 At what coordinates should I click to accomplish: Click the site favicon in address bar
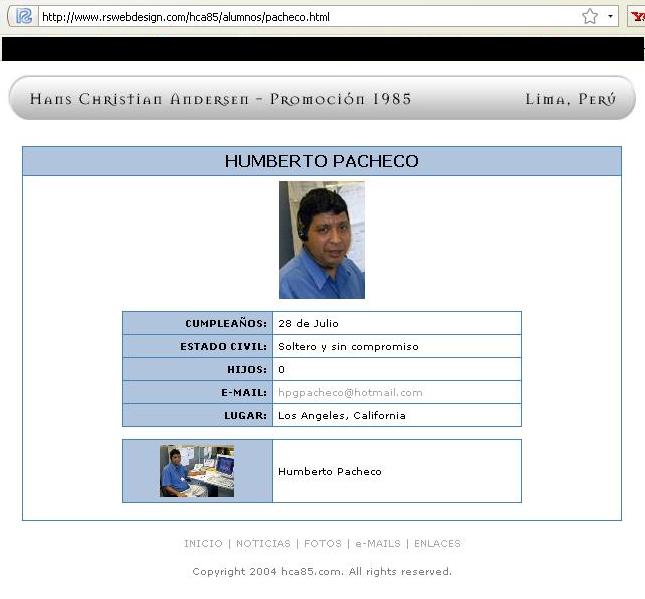tap(24, 16)
